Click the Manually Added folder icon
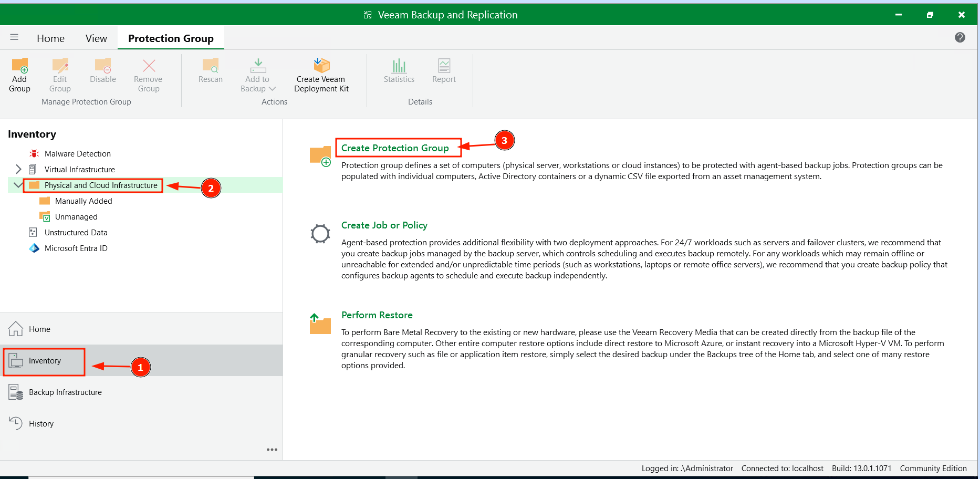The height and width of the screenshot is (479, 980). (45, 201)
